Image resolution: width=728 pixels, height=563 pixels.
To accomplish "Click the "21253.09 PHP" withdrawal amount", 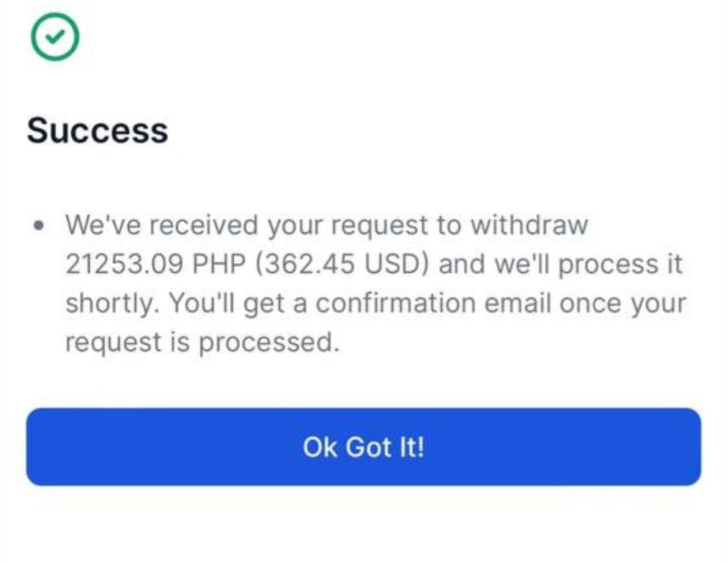I will [155, 264].
